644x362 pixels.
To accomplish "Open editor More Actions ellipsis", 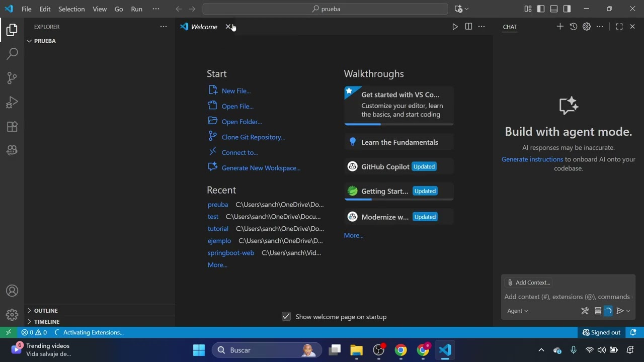I will [x=481, y=27].
